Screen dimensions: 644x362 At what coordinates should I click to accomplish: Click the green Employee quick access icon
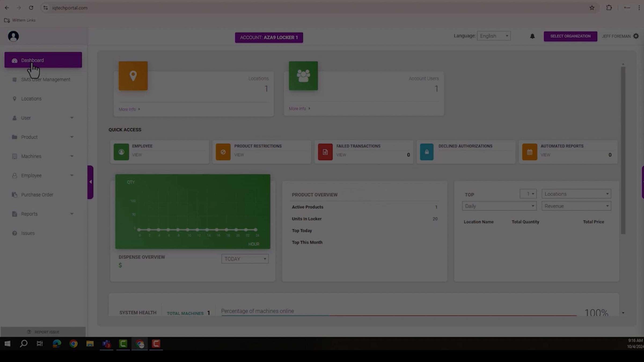pyautogui.click(x=121, y=152)
